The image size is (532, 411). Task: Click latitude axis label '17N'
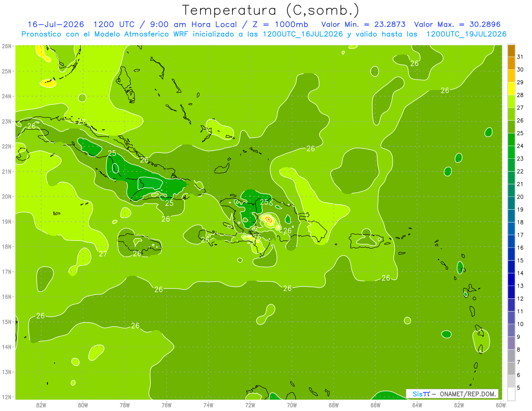click(x=7, y=272)
